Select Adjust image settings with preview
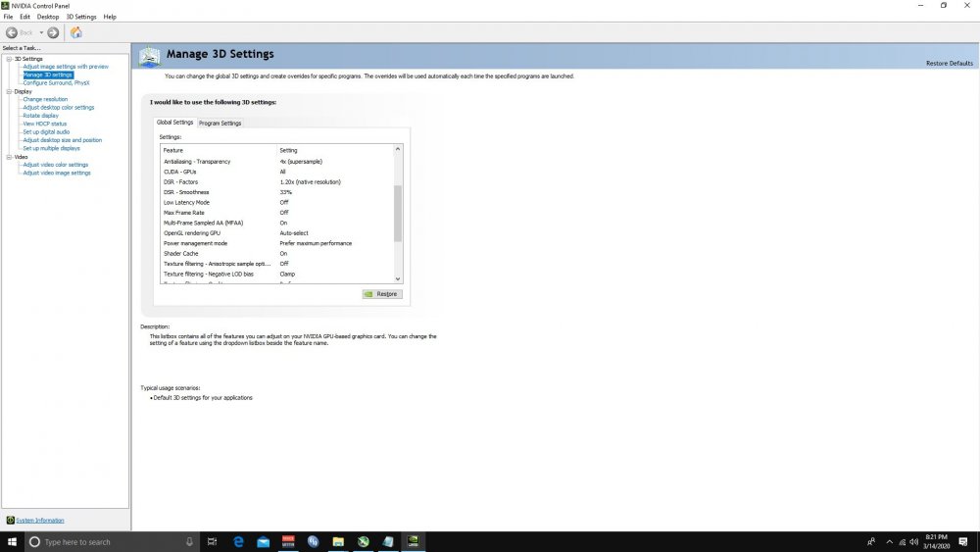Image resolution: width=980 pixels, height=552 pixels. click(x=66, y=67)
